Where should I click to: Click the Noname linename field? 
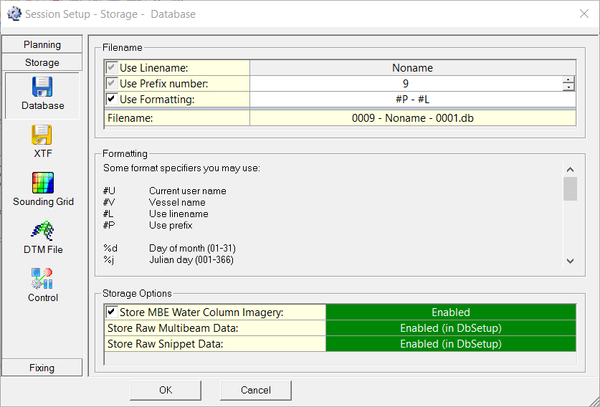coord(413,68)
